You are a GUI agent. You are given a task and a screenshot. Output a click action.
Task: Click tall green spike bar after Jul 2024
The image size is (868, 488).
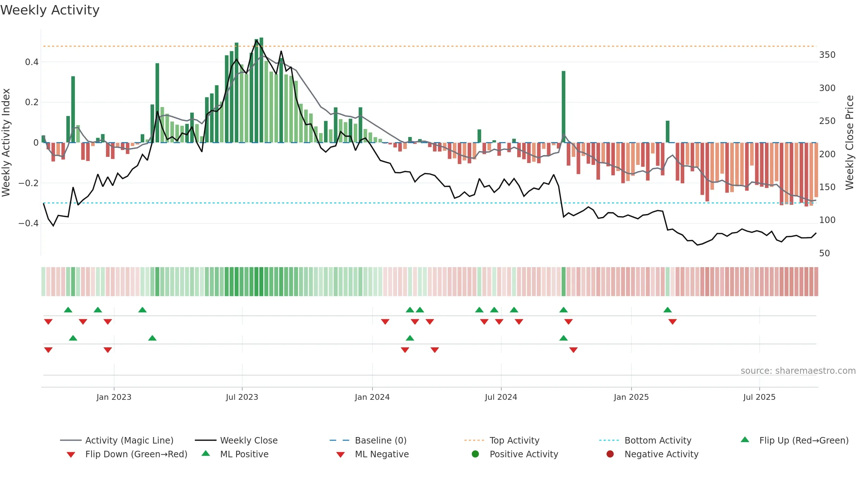[x=563, y=107]
